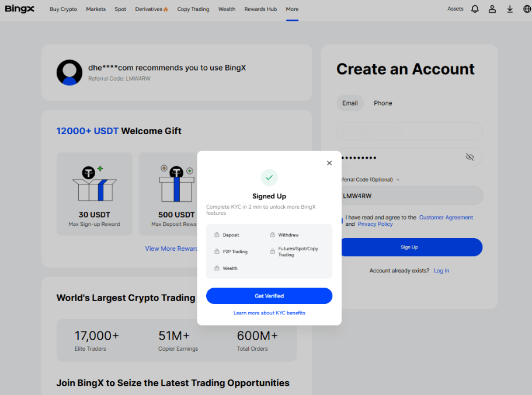Open the More menu
532x395 pixels.
(292, 9)
